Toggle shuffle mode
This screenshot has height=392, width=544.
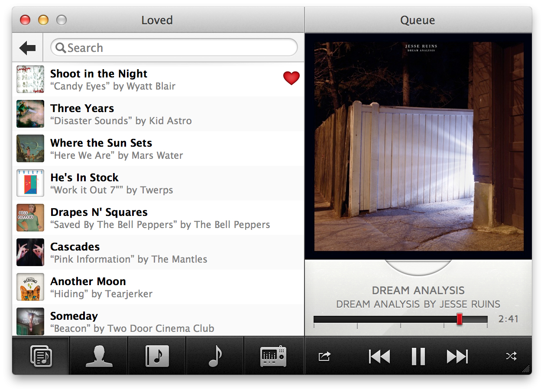pyautogui.click(x=511, y=357)
